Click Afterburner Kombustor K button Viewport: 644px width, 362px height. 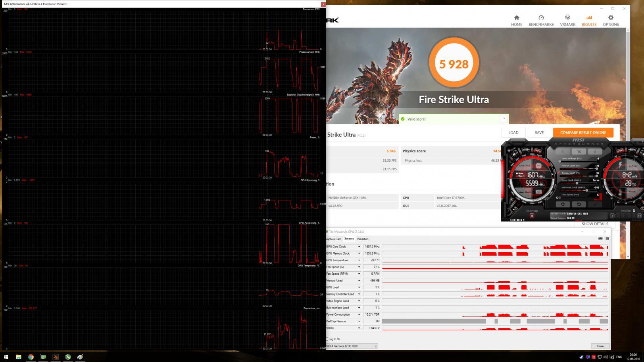click(x=563, y=151)
